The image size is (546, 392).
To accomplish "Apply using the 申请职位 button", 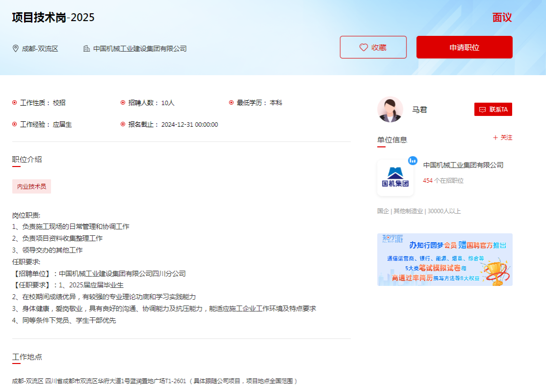I will 464,47.
